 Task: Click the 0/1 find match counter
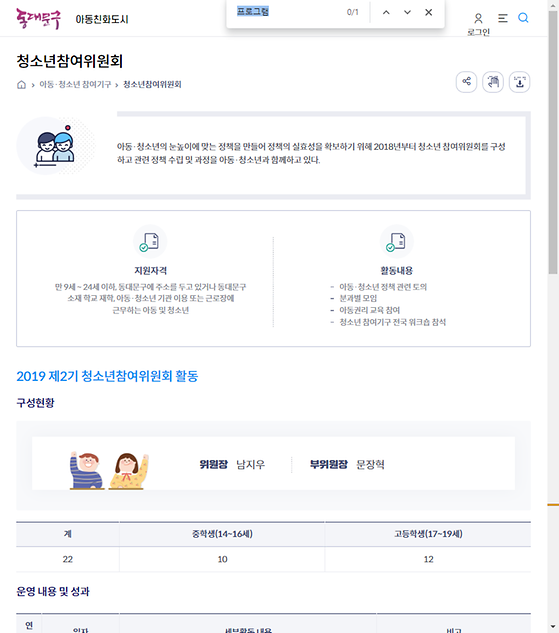[352, 12]
